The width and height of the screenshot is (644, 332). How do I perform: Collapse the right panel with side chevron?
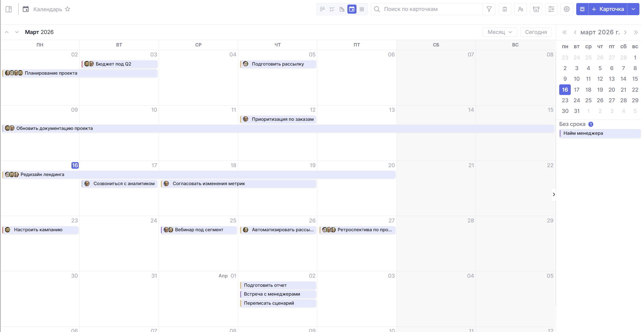[554, 195]
